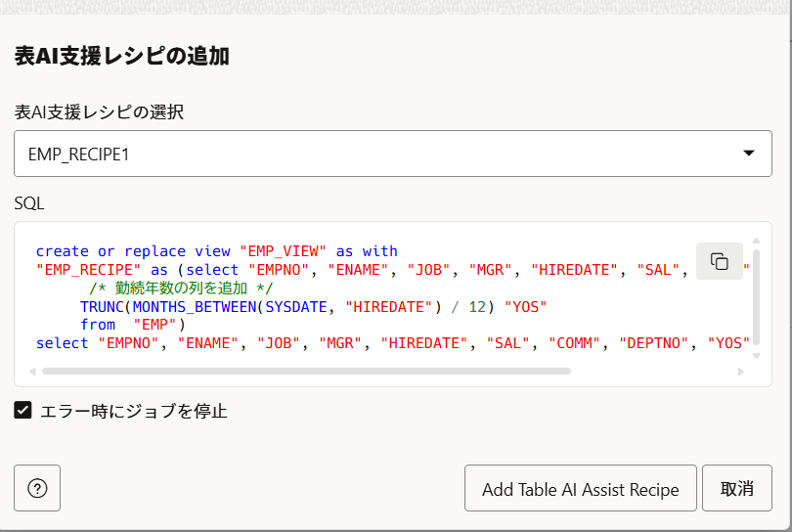Click the SQL vertical scrollbar thumb
792x532 pixels.
pyautogui.click(x=756, y=297)
